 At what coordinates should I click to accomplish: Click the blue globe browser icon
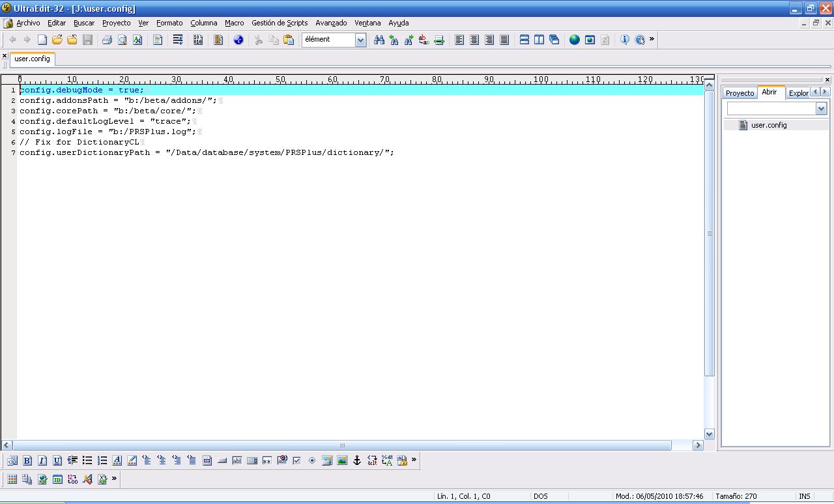[x=575, y=40]
